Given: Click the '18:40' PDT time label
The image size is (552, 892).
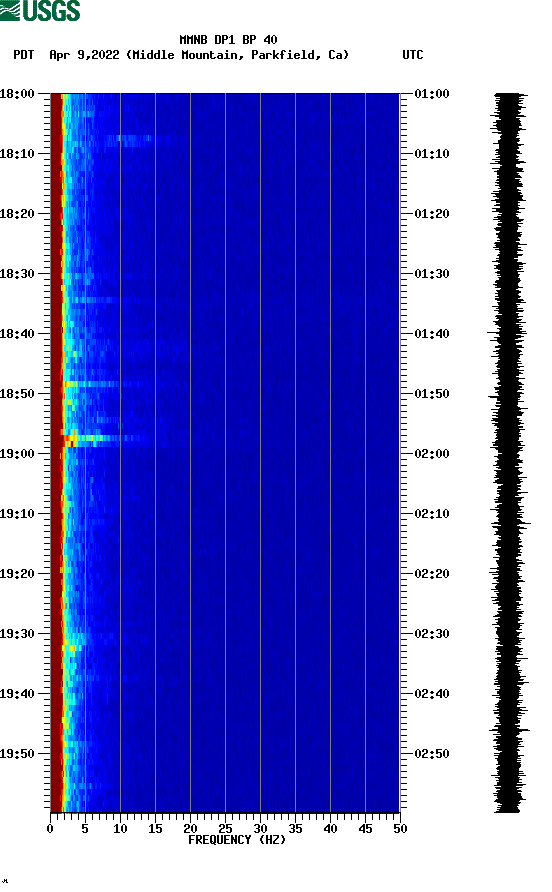Looking at the screenshot, I should tap(17, 334).
